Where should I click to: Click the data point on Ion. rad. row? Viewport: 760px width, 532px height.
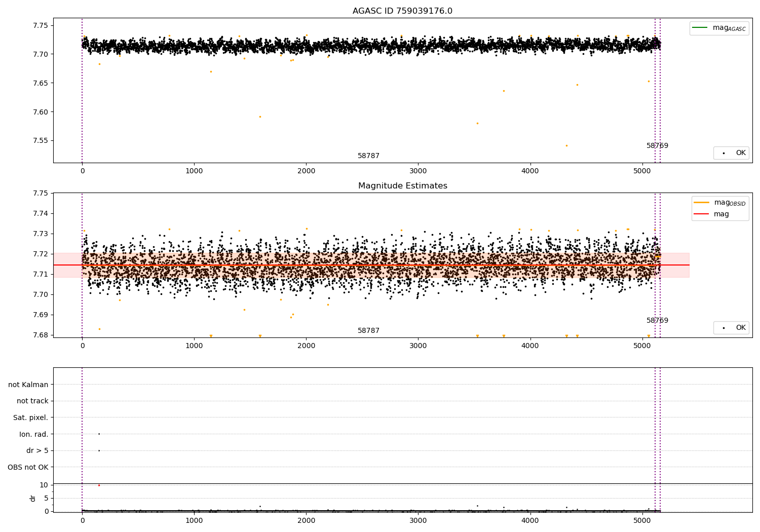click(99, 434)
